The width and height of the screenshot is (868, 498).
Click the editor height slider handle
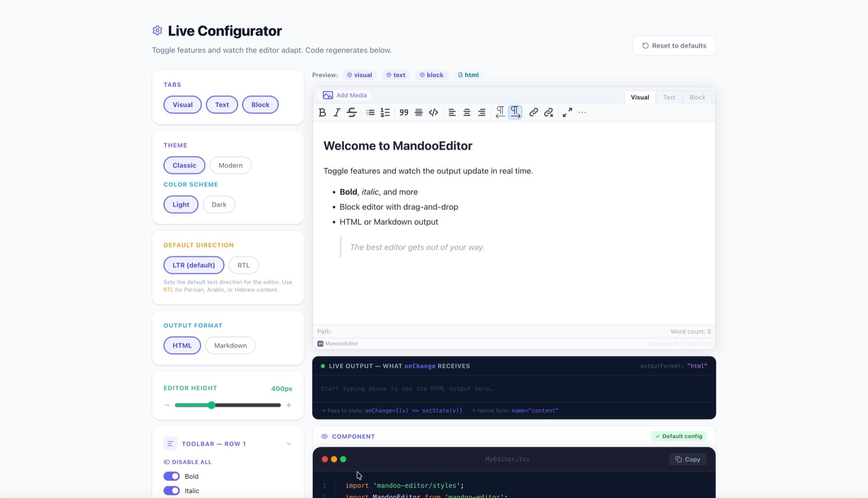click(x=211, y=405)
